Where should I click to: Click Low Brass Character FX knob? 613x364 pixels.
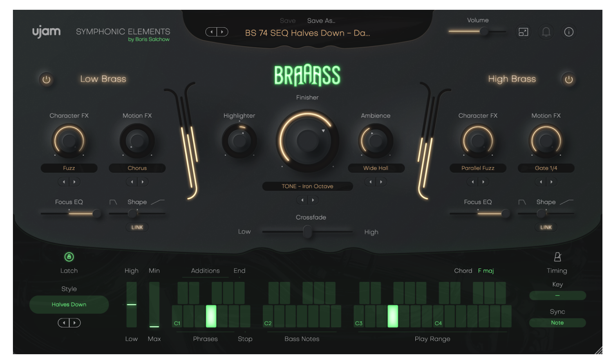click(x=69, y=141)
